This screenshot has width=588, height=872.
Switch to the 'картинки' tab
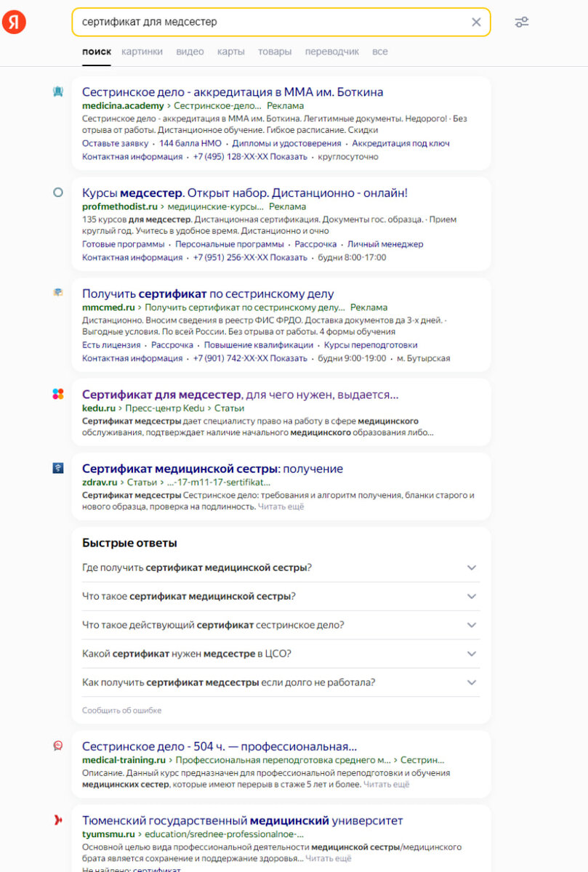tap(142, 52)
